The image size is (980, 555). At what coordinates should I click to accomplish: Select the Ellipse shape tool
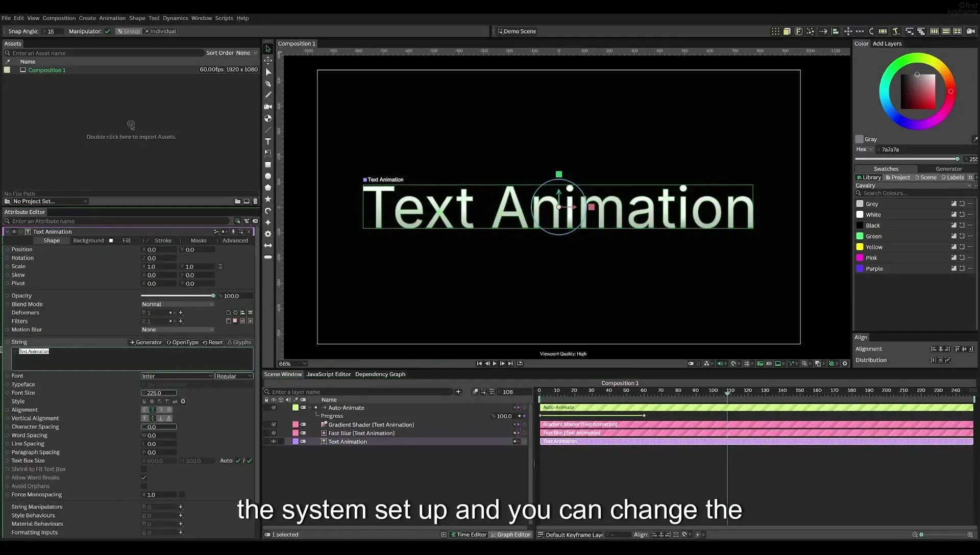(x=268, y=176)
